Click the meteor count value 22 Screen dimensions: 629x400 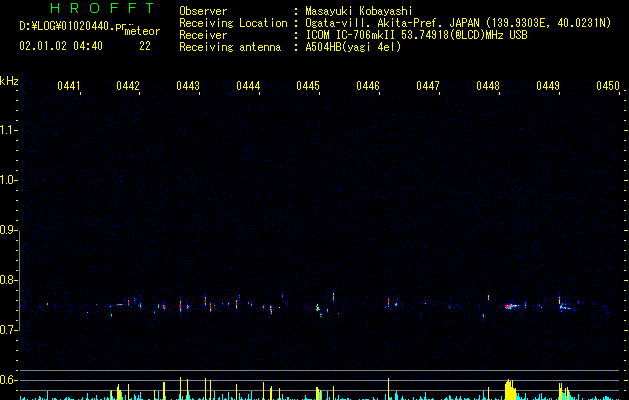pyautogui.click(x=145, y=46)
